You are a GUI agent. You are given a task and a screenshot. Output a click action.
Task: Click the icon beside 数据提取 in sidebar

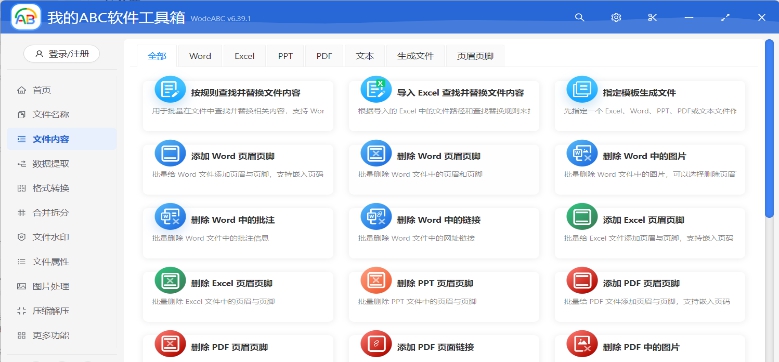[x=21, y=163]
